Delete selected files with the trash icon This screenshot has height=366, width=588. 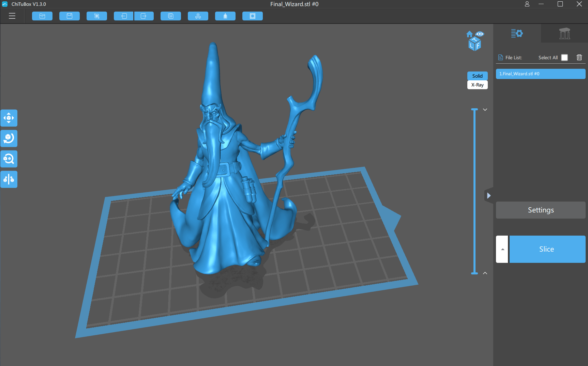(579, 57)
